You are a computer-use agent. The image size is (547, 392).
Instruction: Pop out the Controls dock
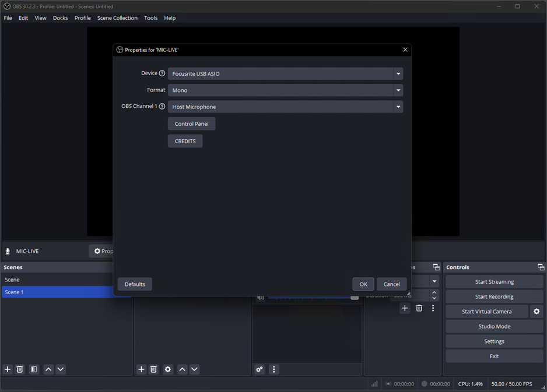click(x=541, y=267)
